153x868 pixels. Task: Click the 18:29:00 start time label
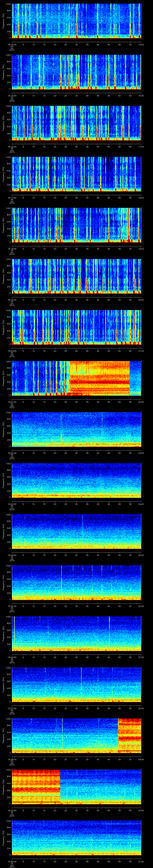coord(12,810)
